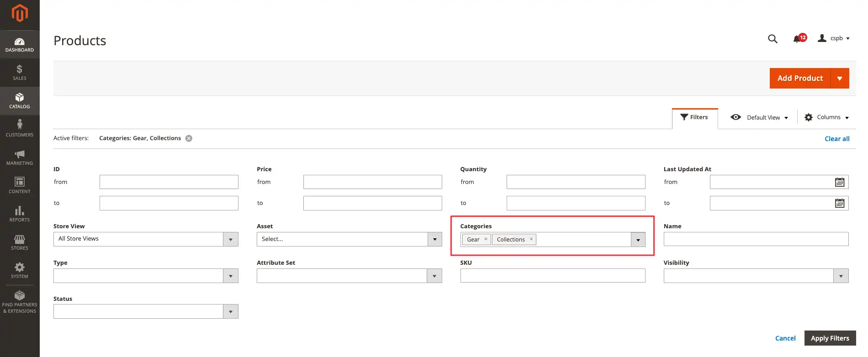Screen dimensions: 868x357
Task: Open the Sales menu in sidebar
Action: coord(20,73)
